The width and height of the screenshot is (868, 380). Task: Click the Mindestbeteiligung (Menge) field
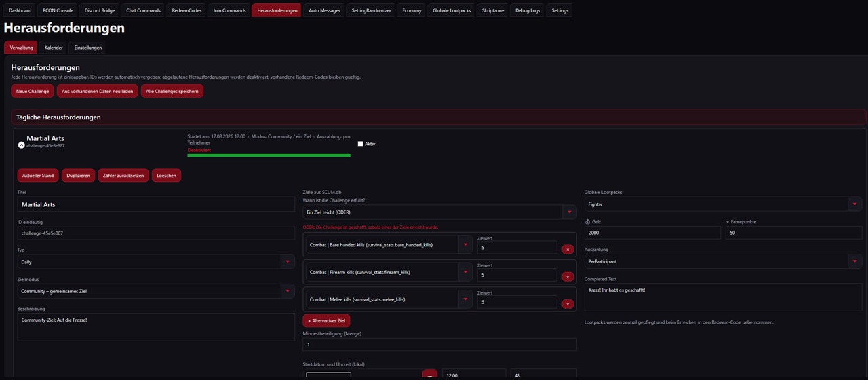pos(439,345)
